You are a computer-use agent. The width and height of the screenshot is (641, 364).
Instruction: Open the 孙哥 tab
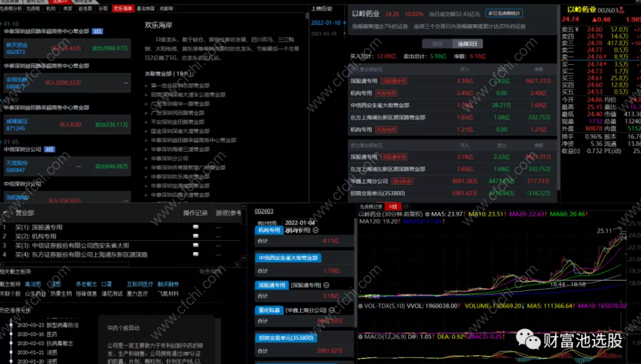103,8
